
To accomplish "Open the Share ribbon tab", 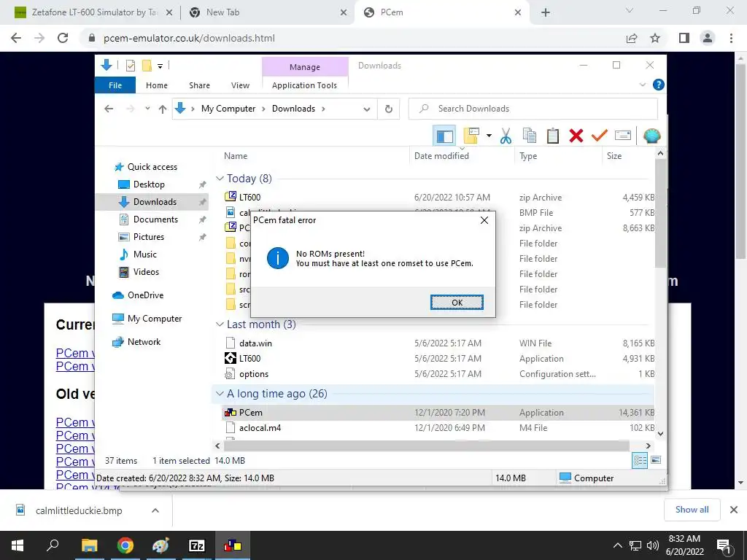I will [x=199, y=85].
